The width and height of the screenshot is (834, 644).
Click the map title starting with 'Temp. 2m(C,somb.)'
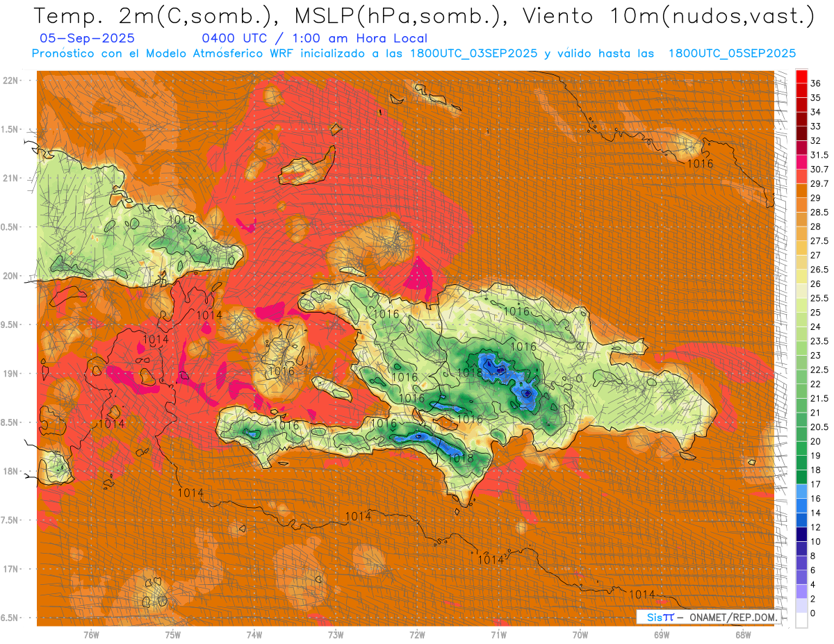424,17
